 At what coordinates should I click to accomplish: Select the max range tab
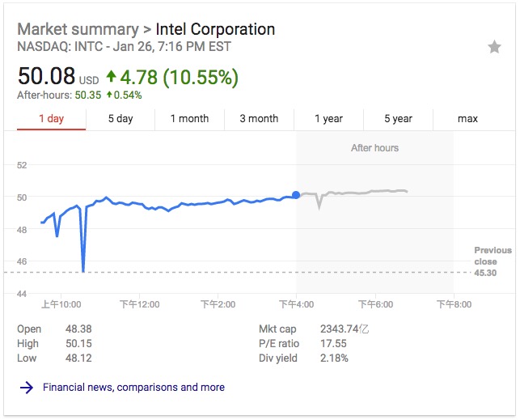pyautogui.click(x=467, y=119)
